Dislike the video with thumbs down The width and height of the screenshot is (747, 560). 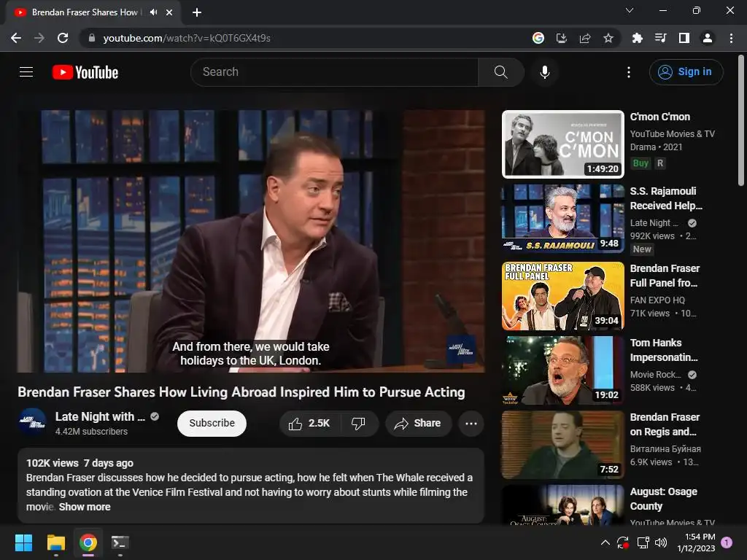(x=358, y=424)
